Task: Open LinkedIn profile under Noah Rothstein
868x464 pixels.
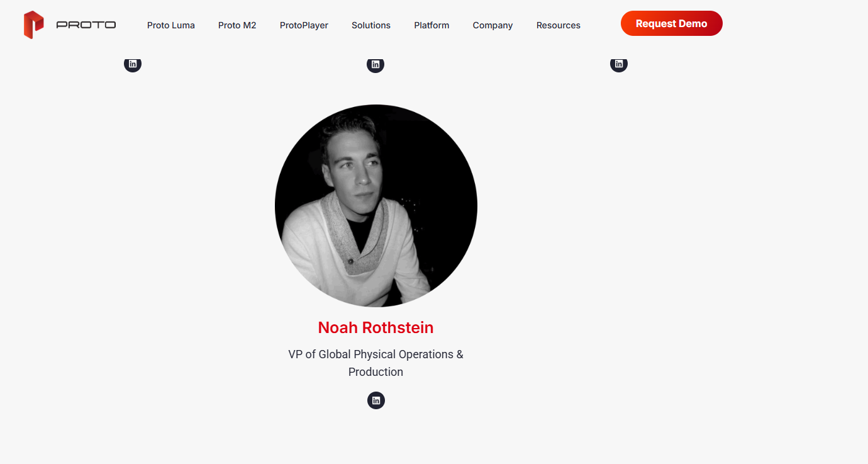Action: 376,400
